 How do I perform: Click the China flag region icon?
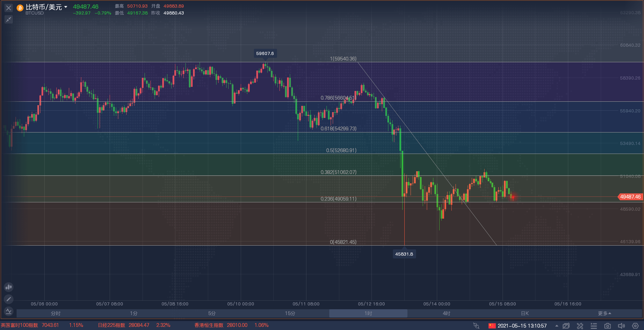492,326
